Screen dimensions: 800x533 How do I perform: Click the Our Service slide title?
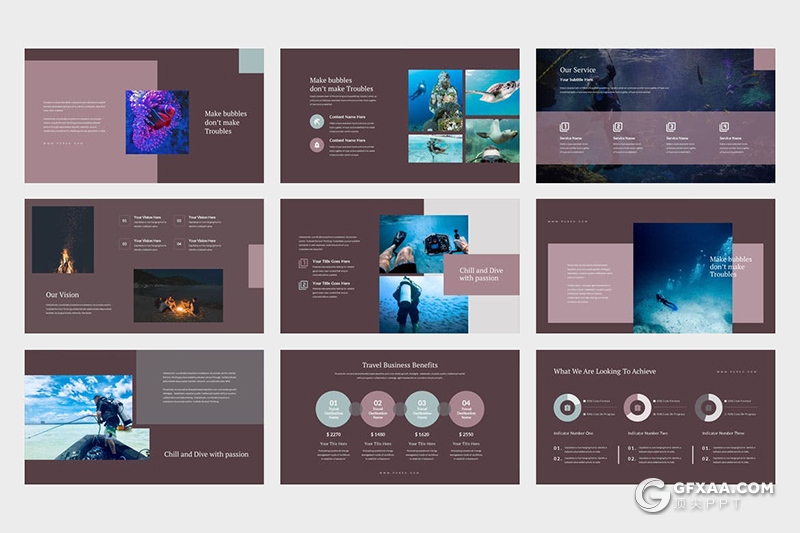pyautogui.click(x=579, y=70)
